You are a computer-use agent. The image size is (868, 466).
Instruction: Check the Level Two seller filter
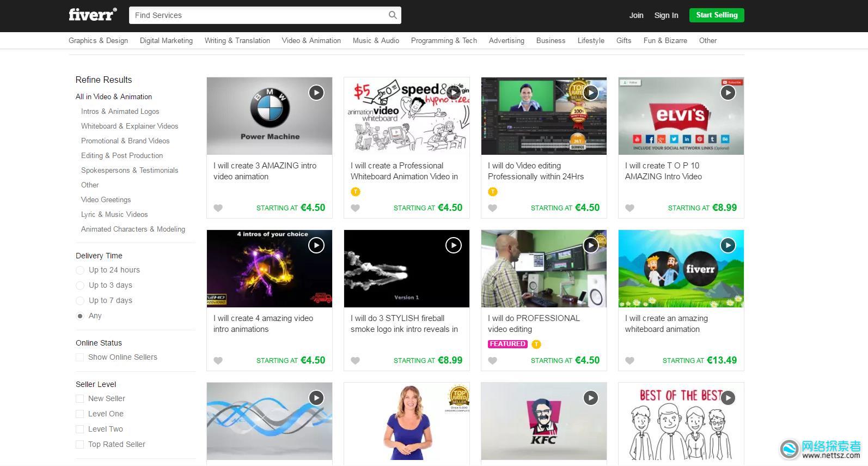pyautogui.click(x=80, y=429)
